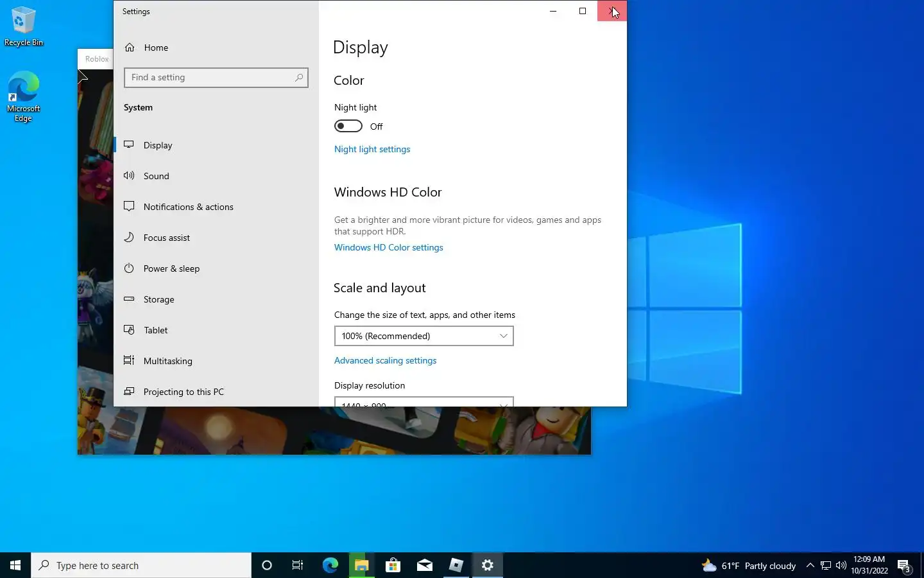Click the Sound speaker icon in sidebar
924x578 pixels.
point(129,175)
